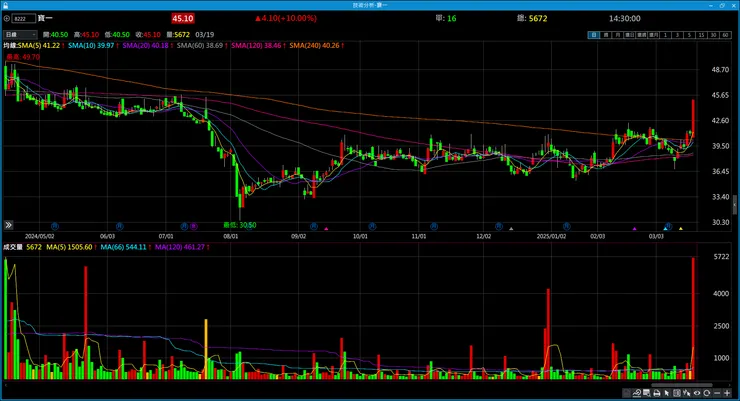This screenshot has width=740, height=401.
Task: Click the blue triangle marker near 03/03
Action: click(x=665, y=229)
